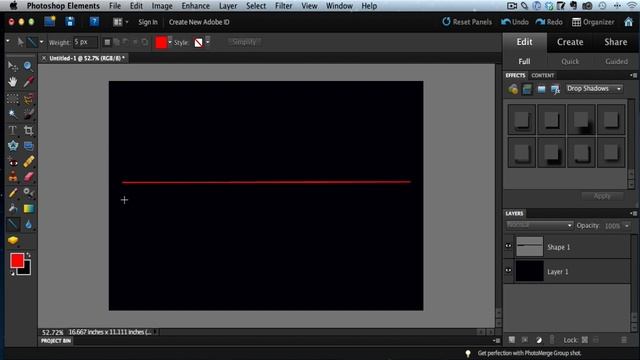Select the Brush tool in toolbox
This screenshot has width=640, height=360.
click(x=13, y=193)
